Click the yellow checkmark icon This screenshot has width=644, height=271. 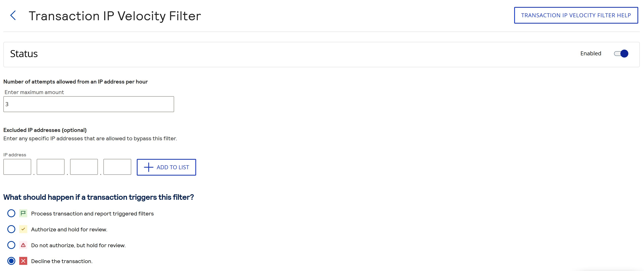(x=23, y=229)
